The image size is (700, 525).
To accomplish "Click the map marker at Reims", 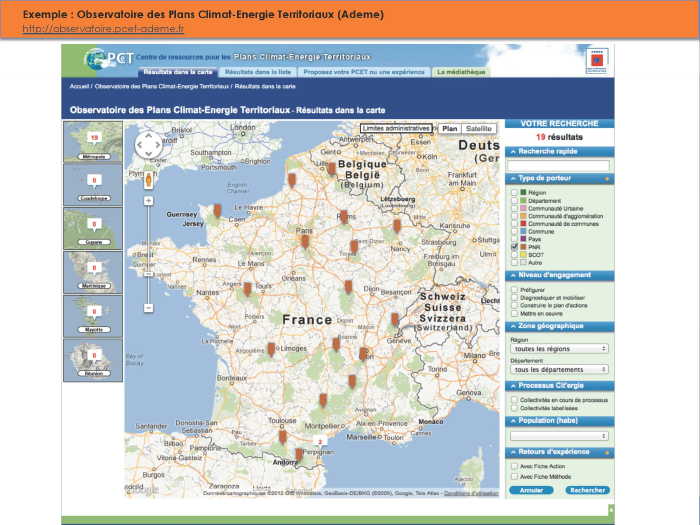I will coord(344,216).
